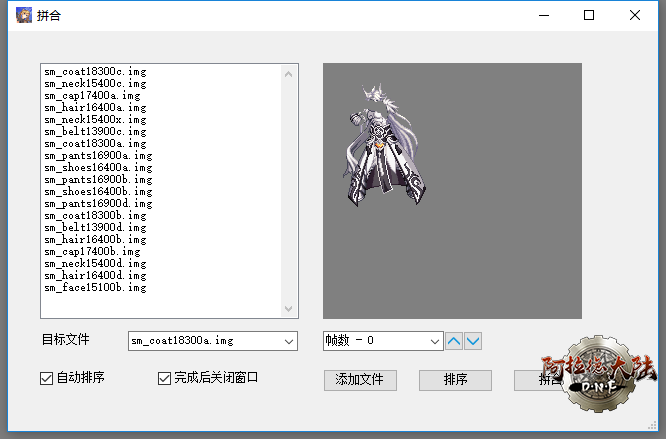Screen dimensions: 666x439
Task: Select sm_pants16900d.img in the file list
Action: pos(98,203)
